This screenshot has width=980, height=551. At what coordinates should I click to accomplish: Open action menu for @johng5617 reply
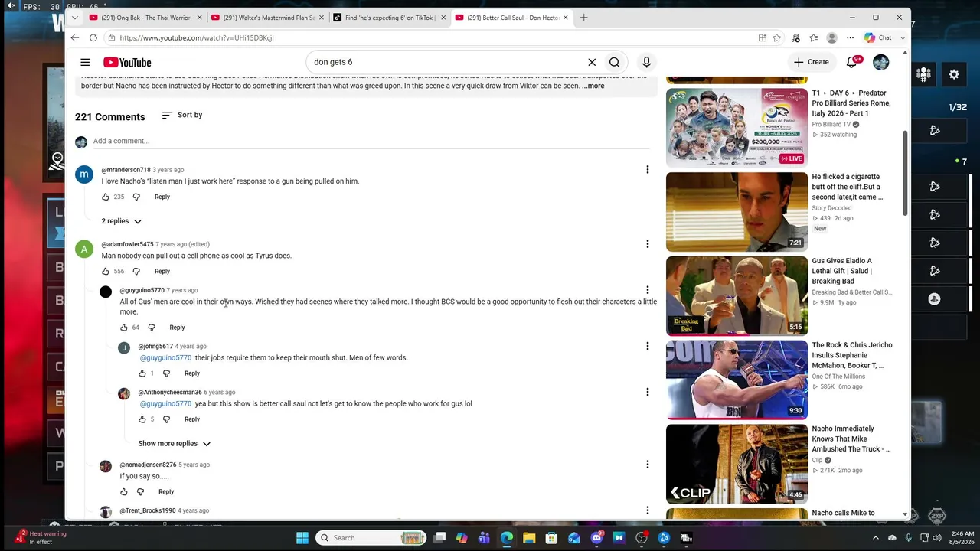647,346
